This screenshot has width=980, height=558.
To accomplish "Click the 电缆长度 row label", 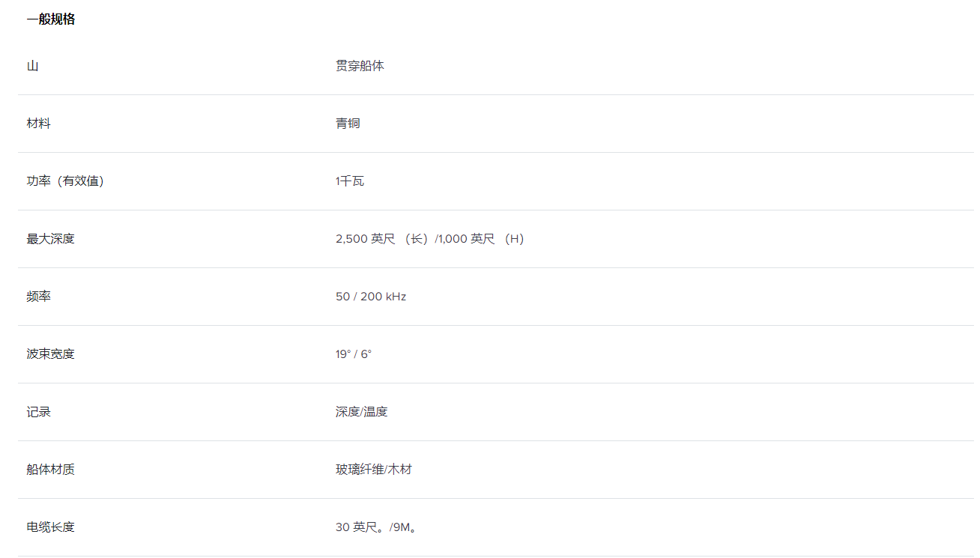I will (50, 527).
